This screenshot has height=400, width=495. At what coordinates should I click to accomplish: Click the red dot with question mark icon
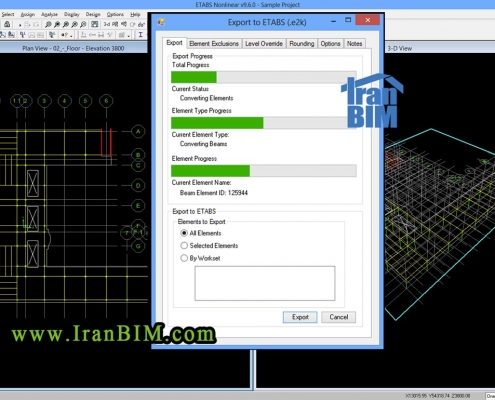pyautogui.click(x=65, y=35)
